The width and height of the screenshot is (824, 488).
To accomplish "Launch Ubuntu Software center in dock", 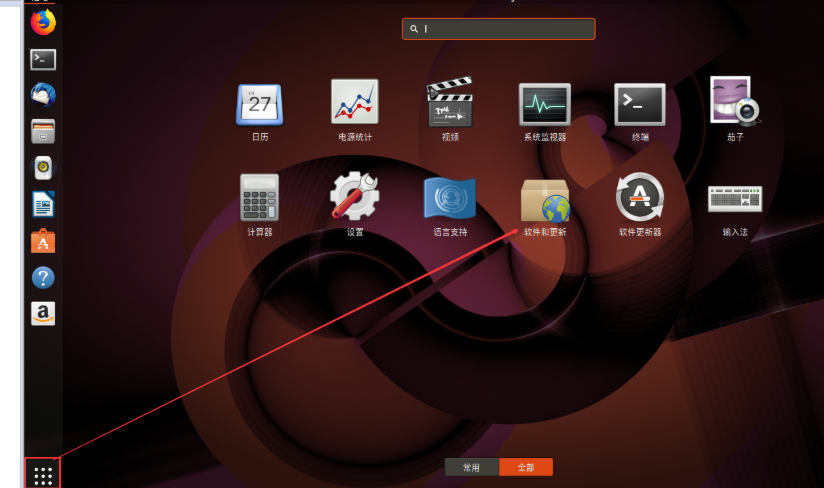I will [x=43, y=241].
